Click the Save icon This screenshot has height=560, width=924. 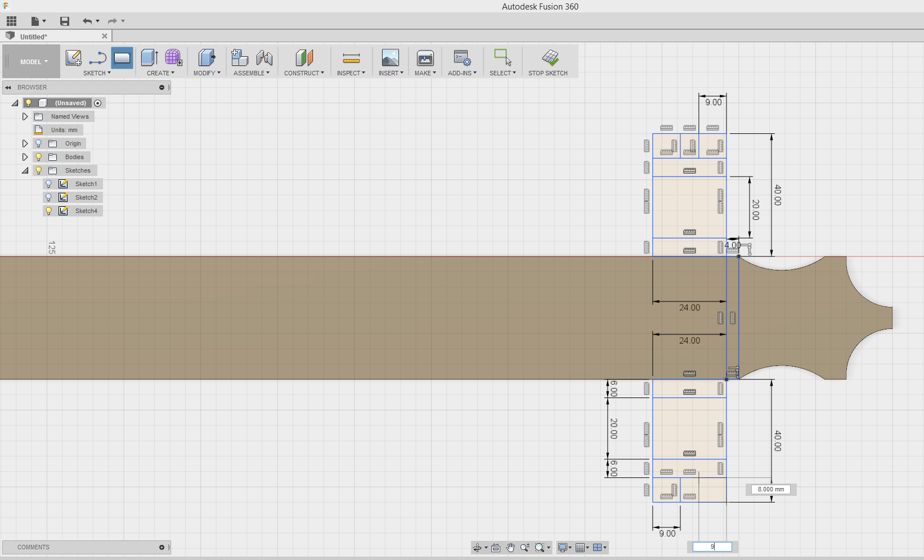click(x=65, y=21)
